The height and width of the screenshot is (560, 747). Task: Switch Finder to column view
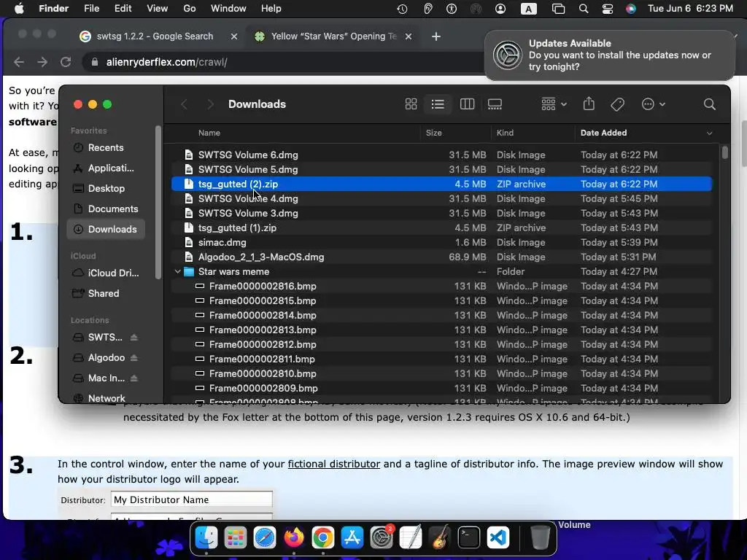pyautogui.click(x=467, y=104)
